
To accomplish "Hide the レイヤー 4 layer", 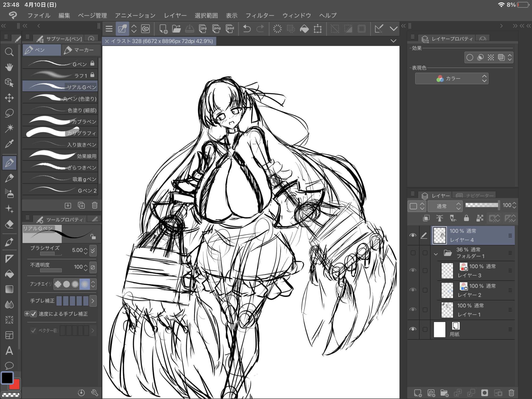I will tap(413, 235).
